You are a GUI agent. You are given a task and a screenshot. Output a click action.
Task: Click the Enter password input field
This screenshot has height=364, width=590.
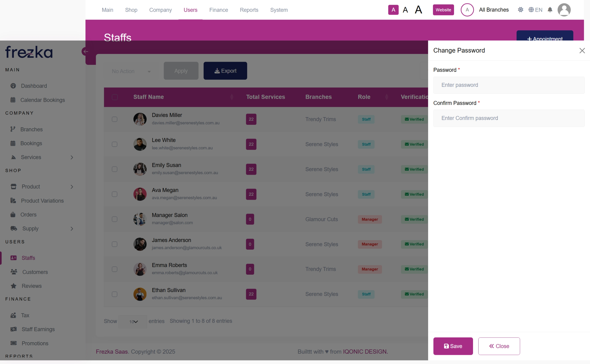pyautogui.click(x=509, y=85)
